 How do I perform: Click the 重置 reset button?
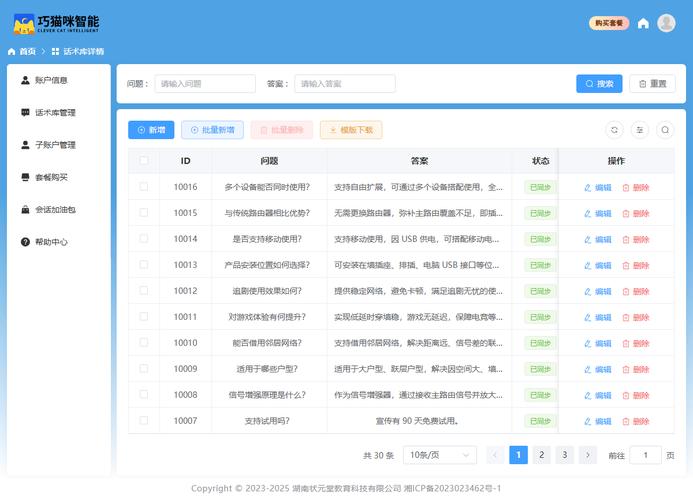(652, 84)
